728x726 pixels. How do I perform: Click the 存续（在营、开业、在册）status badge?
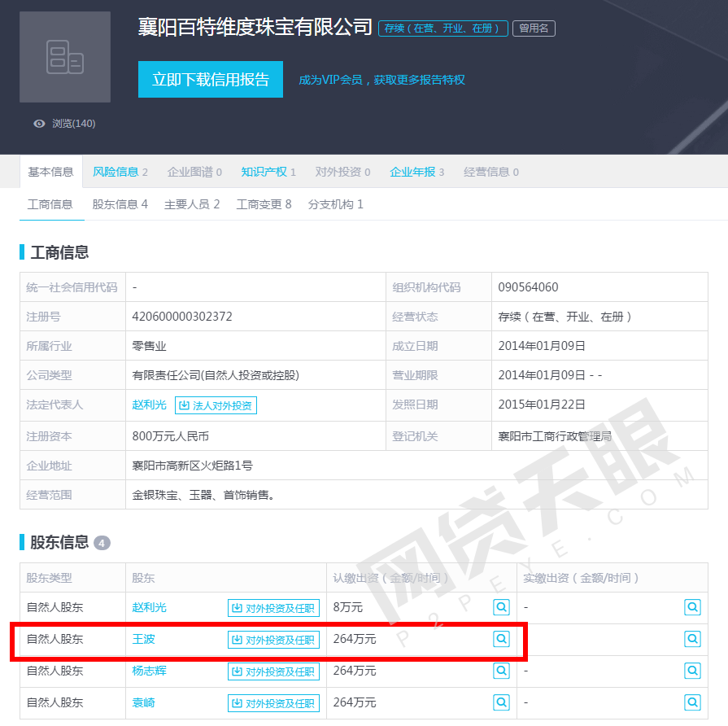point(443,28)
